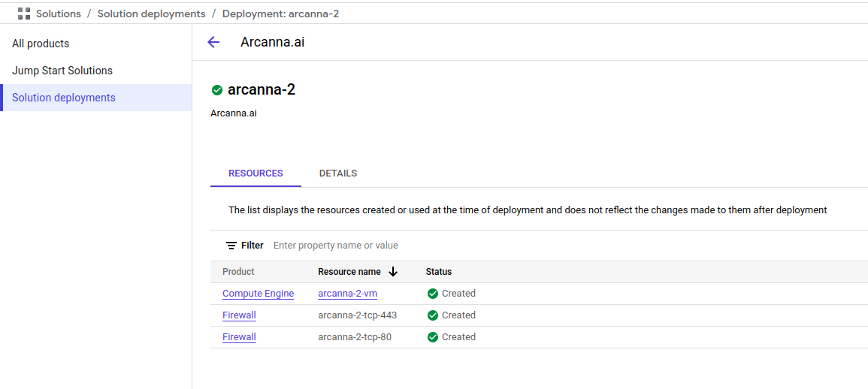Click the Created status icon for arcanna-2-vm
The image size is (868, 389).
click(x=433, y=294)
